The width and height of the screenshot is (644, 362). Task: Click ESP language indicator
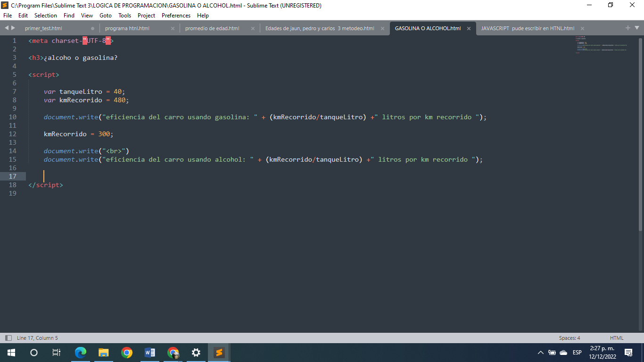pos(577,353)
